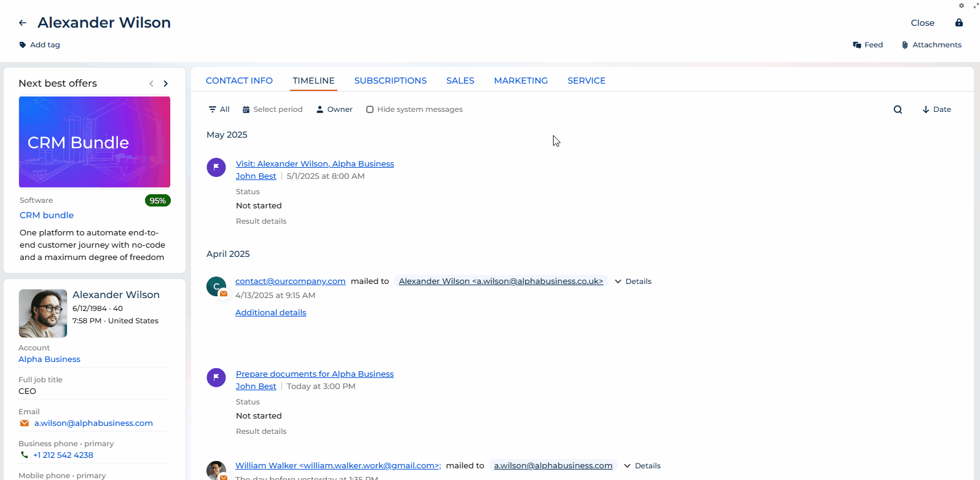Click the back arrow beside Alexander Wilson
The image size is (980, 480).
[23, 23]
